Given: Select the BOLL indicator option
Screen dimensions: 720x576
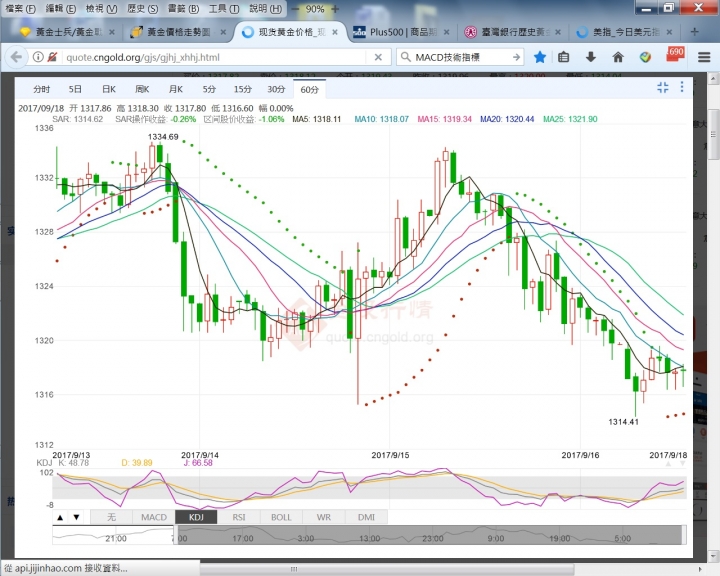Looking at the screenshot, I should (281, 517).
